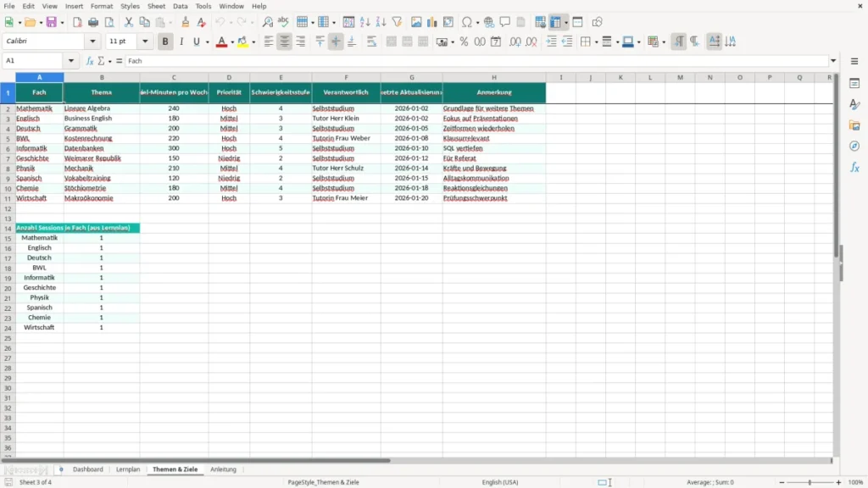
Task: Open Find and Replace dialog
Action: pos(267,22)
